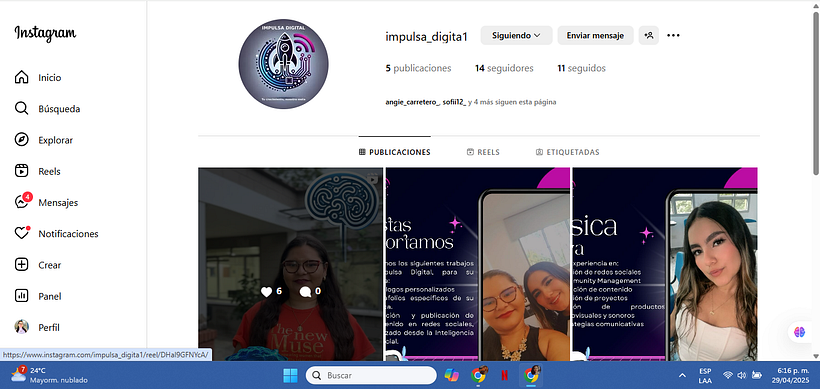Show hidden system tray icons

(x=682, y=375)
